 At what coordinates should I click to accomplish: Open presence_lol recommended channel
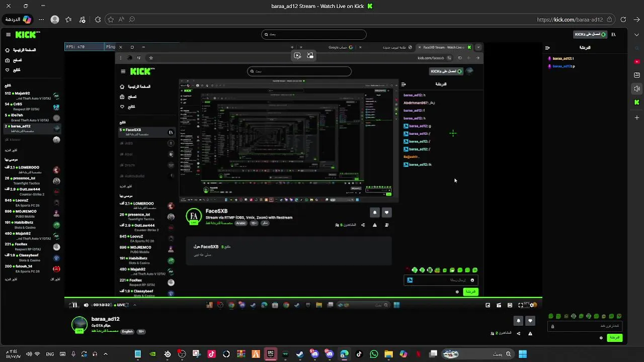[x=32, y=180]
